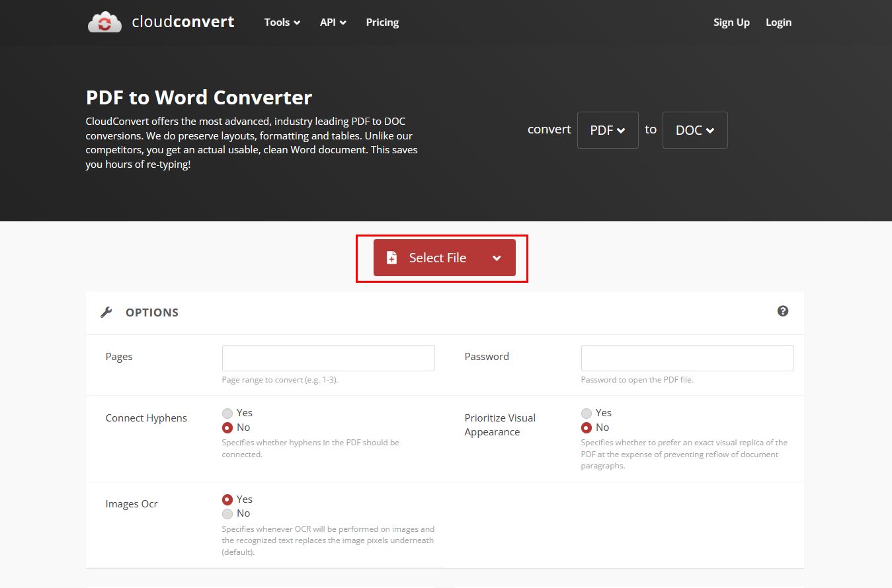Click the 'OPTIONS' section title
Viewport: 892px width, 588px height.
pos(152,312)
